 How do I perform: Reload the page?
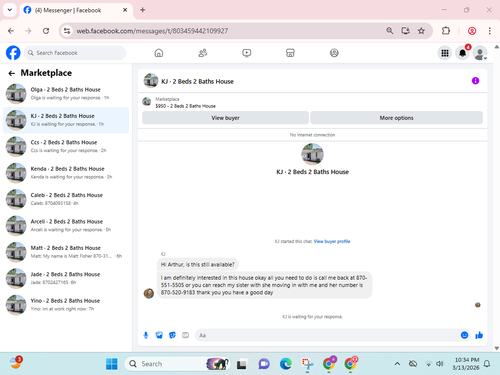46,31
